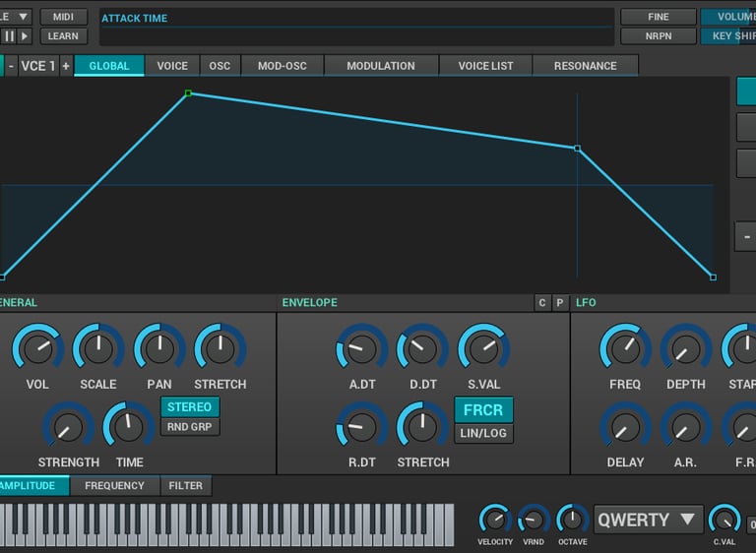
Task: Open the RESONANCE tab
Action: [x=586, y=66]
